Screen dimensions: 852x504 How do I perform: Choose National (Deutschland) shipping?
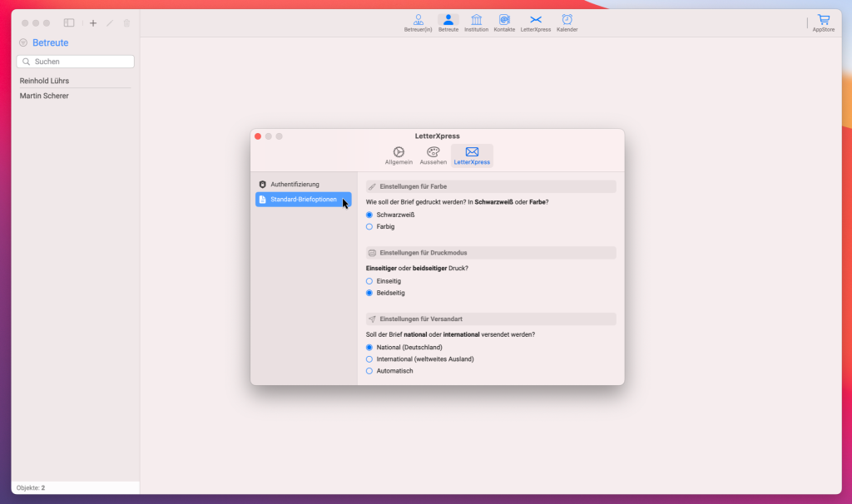tap(369, 348)
